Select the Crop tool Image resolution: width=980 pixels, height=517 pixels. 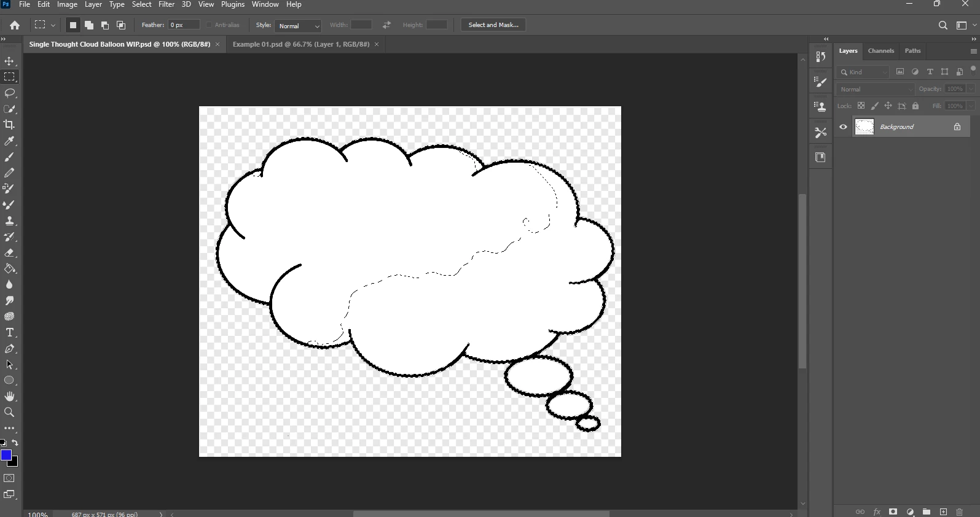coord(9,125)
